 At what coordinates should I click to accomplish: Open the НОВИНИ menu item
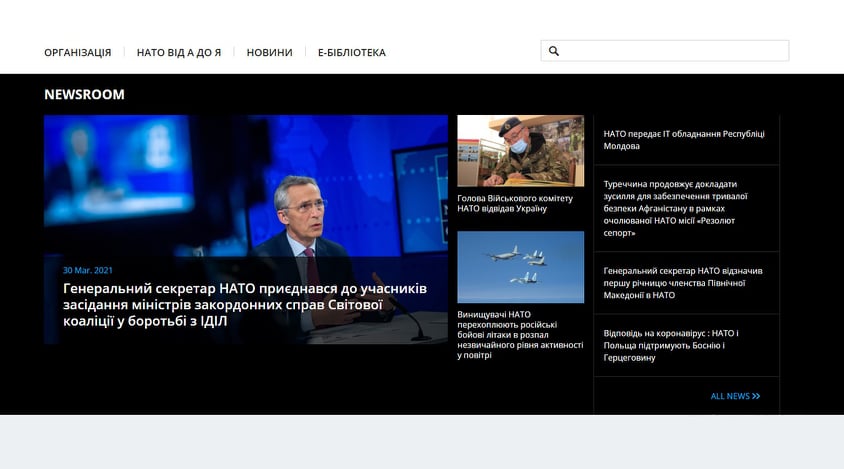coord(269,52)
